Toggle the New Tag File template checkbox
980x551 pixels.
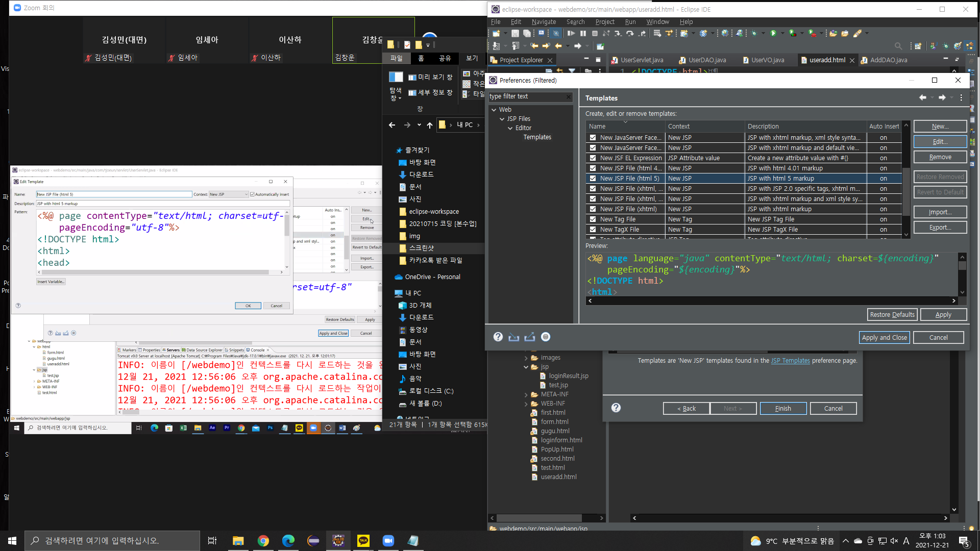tap(593, 219)
